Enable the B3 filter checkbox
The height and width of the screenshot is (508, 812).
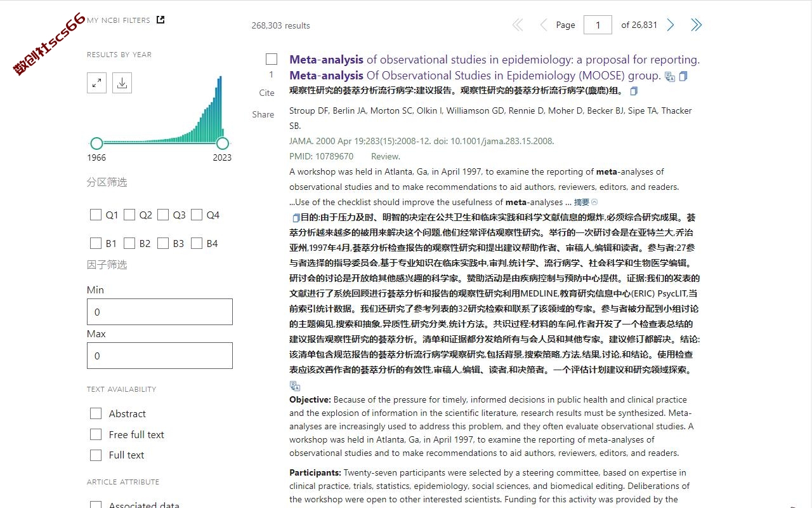[163, 243]
